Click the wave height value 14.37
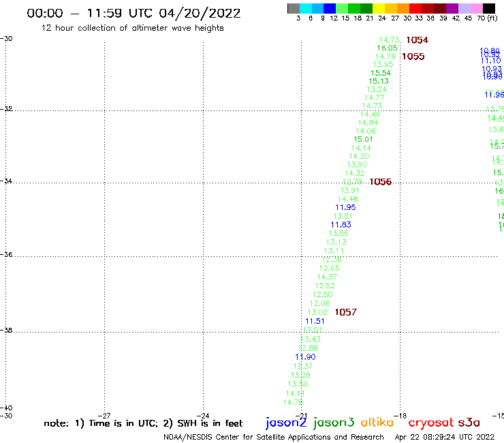 [327, 277]
